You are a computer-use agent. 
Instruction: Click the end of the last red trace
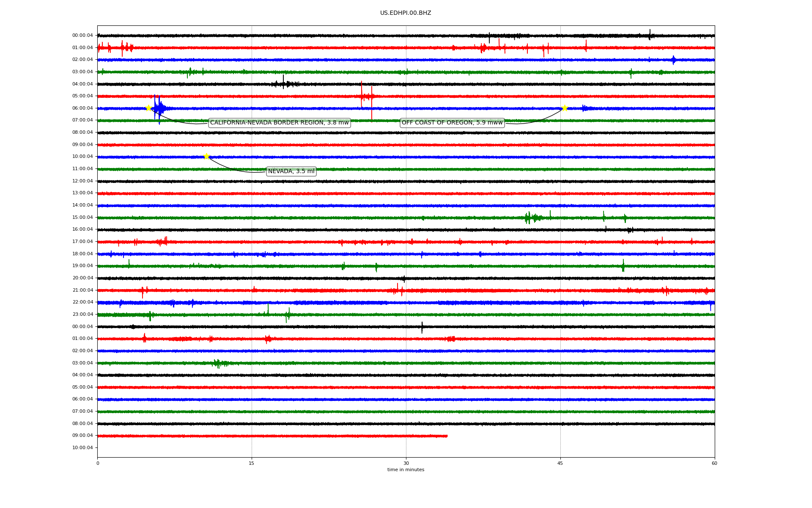coord(447,436)
